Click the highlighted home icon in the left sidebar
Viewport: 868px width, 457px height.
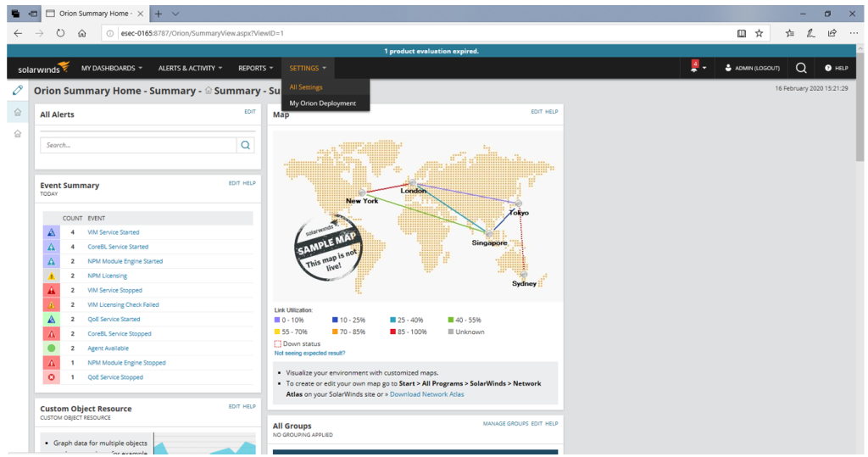pyautogui.click(x=18, y=113)
